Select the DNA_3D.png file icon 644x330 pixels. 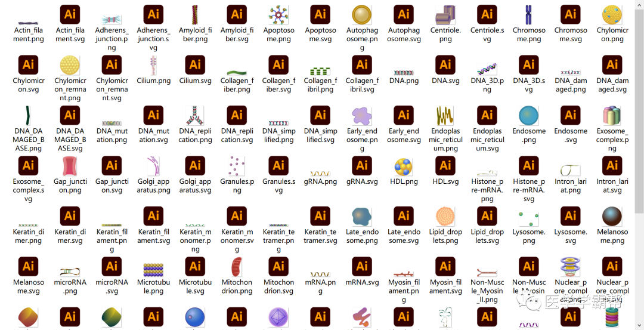(487, 69)
